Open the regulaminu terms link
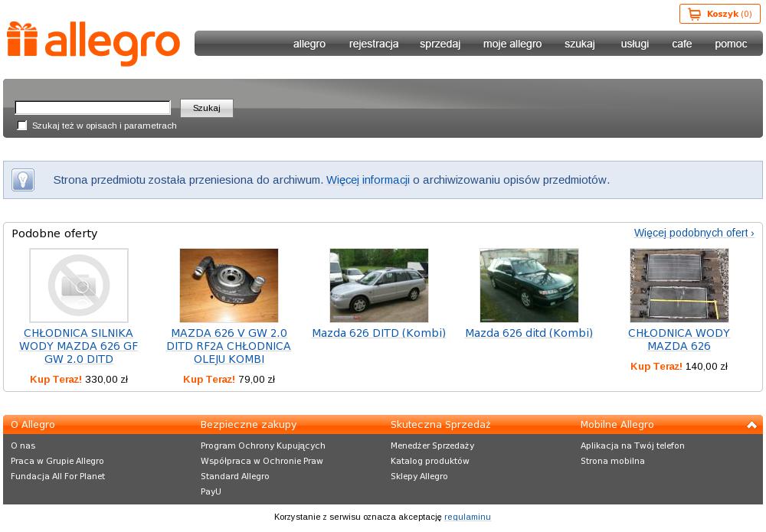This screenshot has height=532, width=766. 467,517
